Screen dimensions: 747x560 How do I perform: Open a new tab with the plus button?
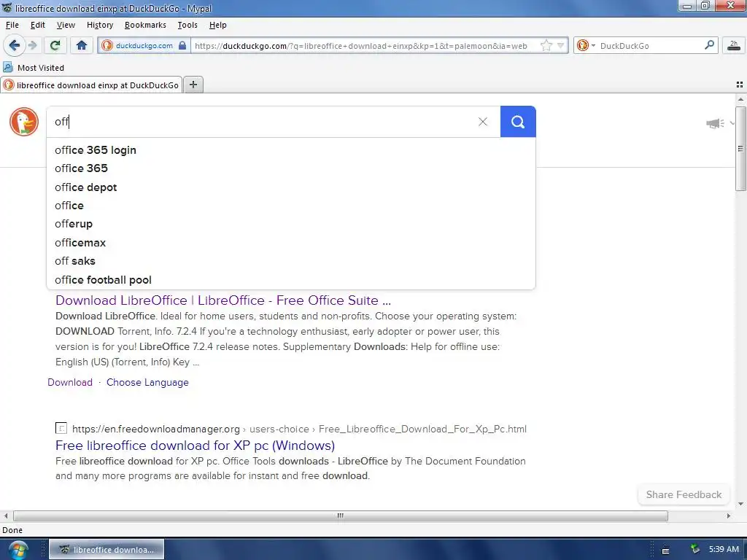pos(193,85)
